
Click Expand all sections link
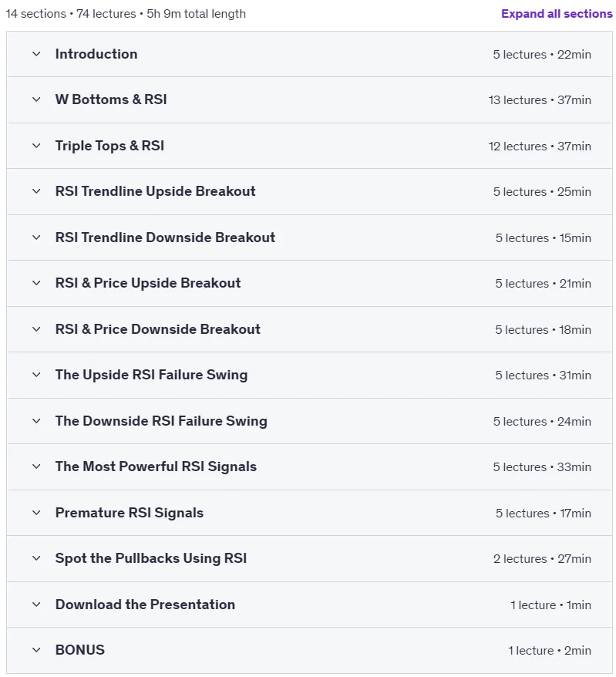coord(557,14)
